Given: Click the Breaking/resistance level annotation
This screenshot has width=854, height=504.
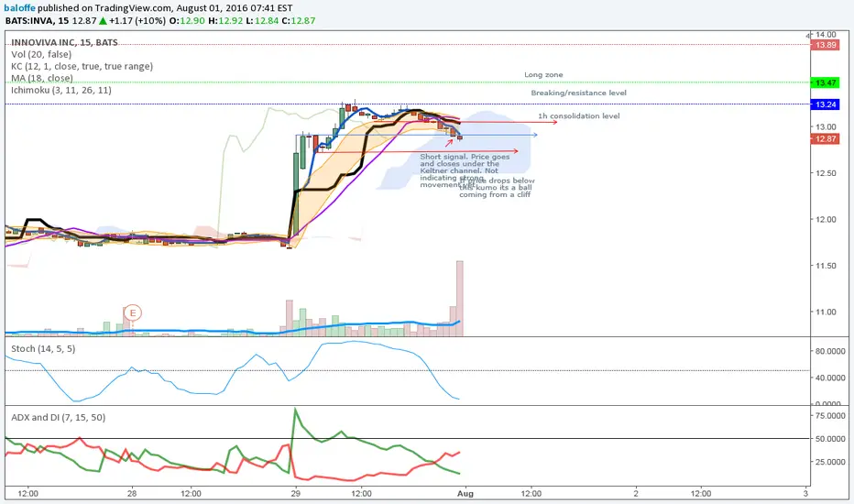Looking at the screenshot, I should (578, 93).
